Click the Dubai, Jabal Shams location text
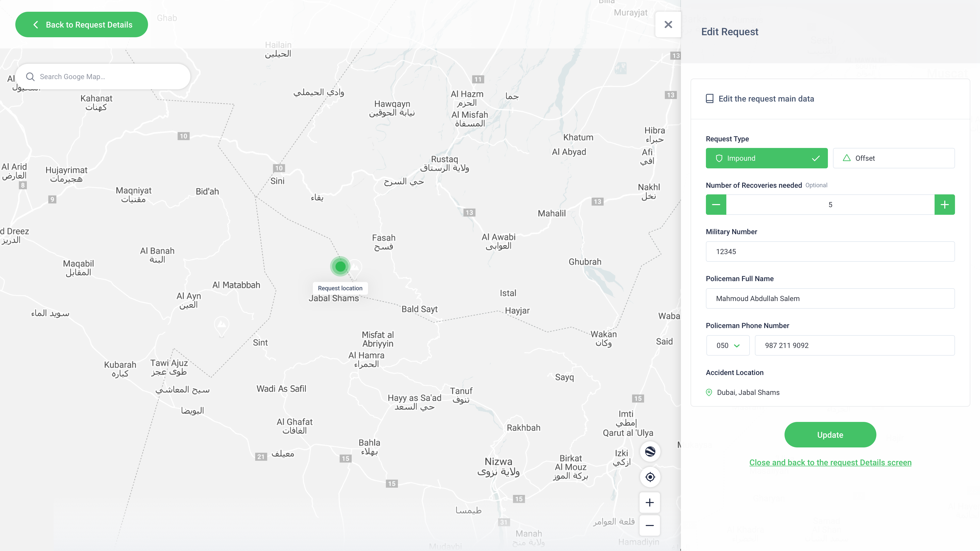Image resolution: width=980 pixels, height=551 pixels. [748, 392]
